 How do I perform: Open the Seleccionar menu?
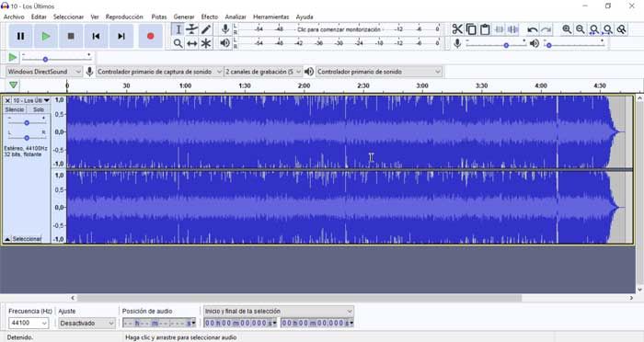click(x=68, y=17)
